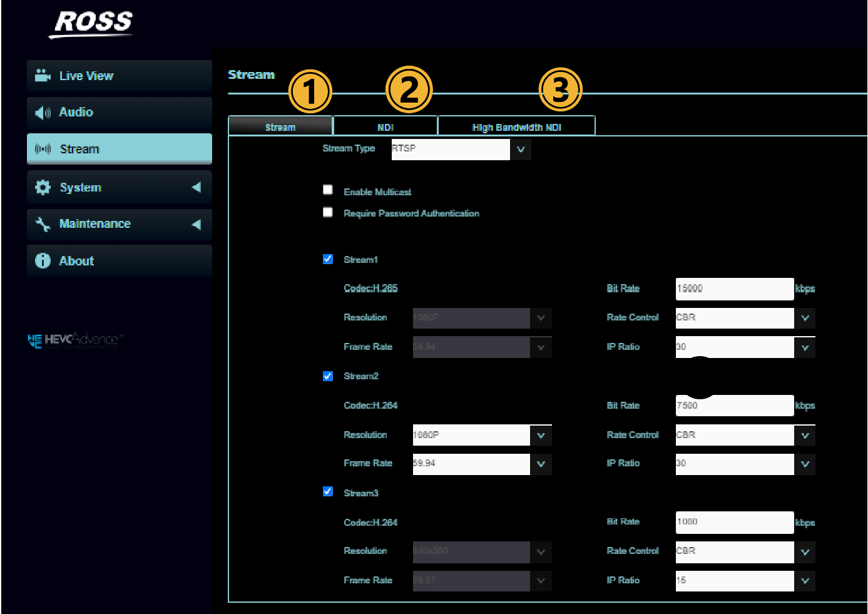
Task: Switch to the NDI tab
Action: tap(385, 127)
